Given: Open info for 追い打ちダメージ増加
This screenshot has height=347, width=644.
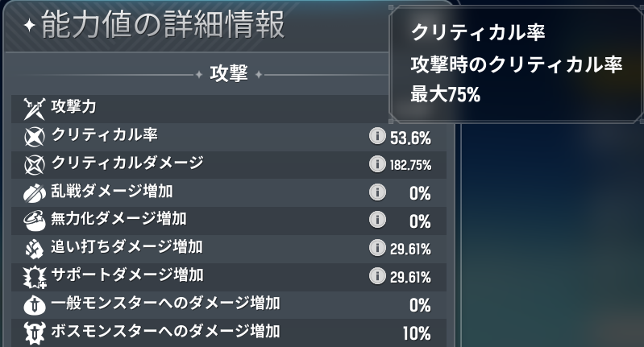Looking at the screenshot, I should pos(376,248).
